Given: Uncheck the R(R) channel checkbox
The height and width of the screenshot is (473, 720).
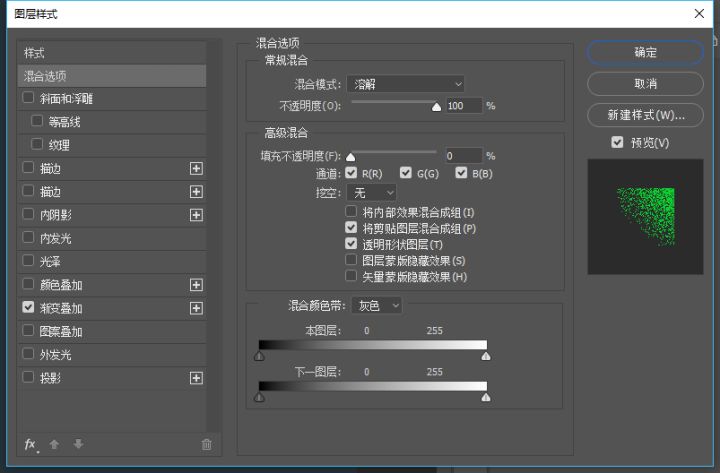Looking at the screenshot, I should click(x=351, y=173).
